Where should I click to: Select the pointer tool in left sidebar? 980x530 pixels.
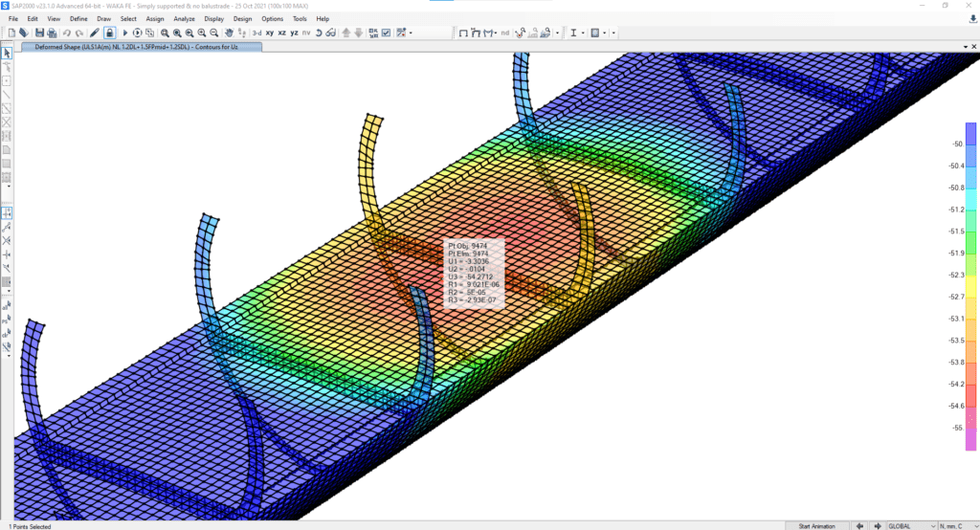[7, 53]
